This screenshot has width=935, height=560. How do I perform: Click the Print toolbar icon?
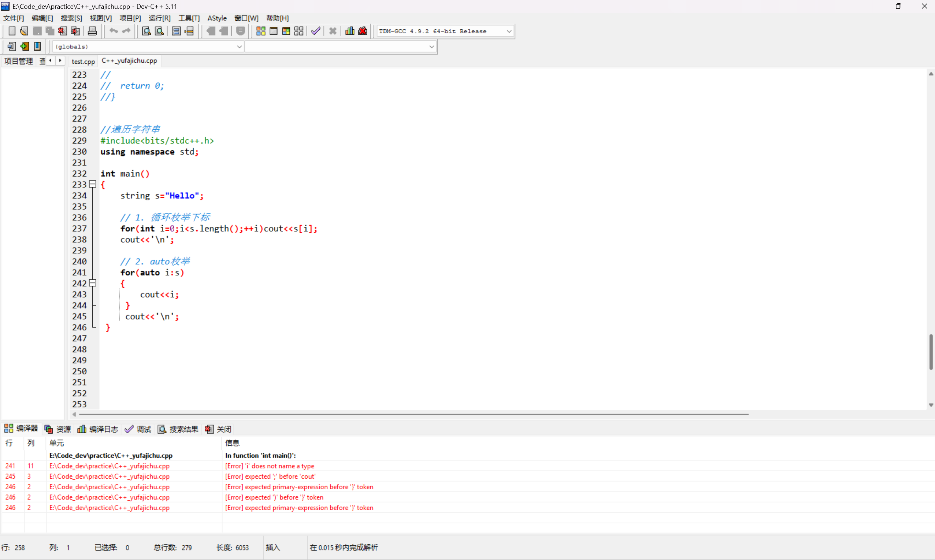(x=92, y=31)
